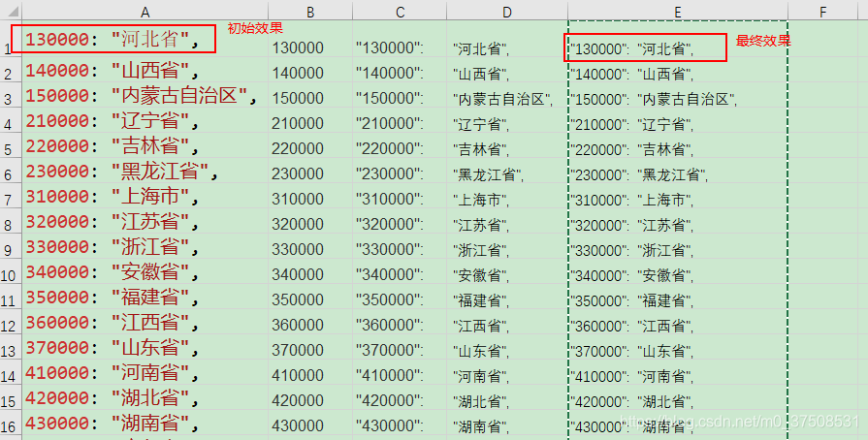Select row 6 header

coord(11,171)
